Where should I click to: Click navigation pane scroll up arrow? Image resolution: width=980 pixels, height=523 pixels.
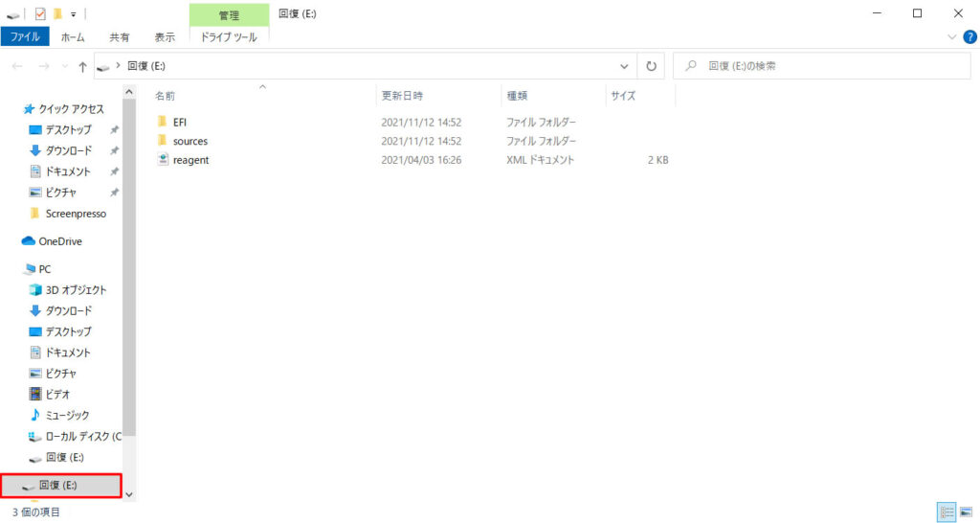(129, 93)
